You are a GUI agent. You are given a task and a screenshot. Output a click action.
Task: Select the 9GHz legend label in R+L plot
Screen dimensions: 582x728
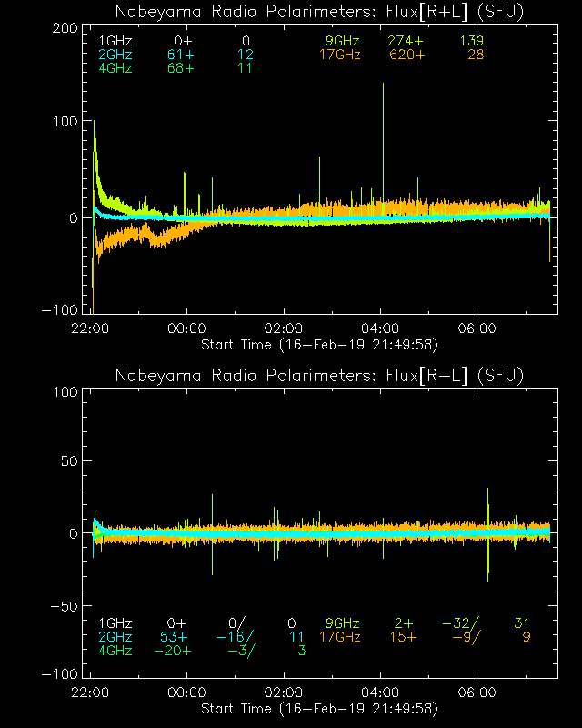pos(343,41)
